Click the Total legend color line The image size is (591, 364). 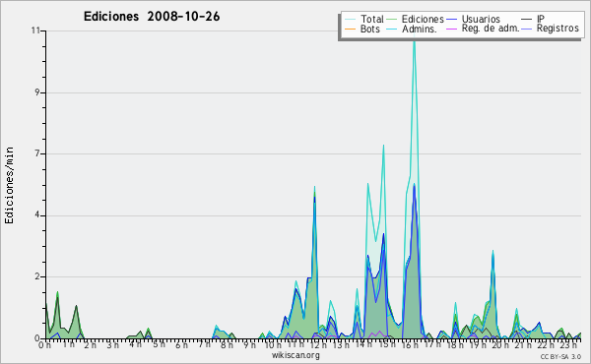coord(350,20)
